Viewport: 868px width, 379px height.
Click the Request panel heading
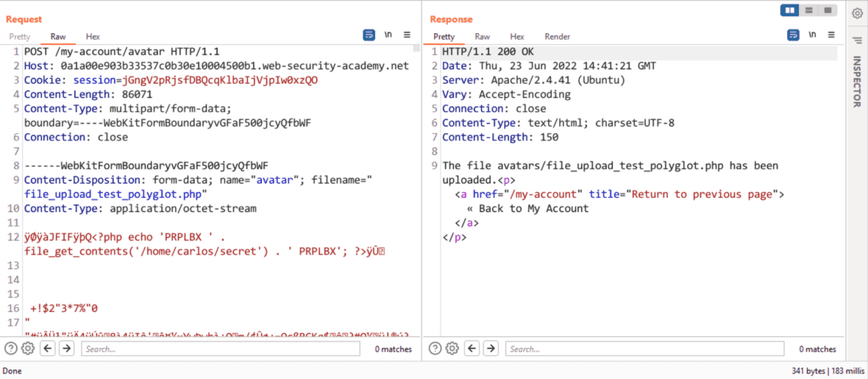[24, 19]
